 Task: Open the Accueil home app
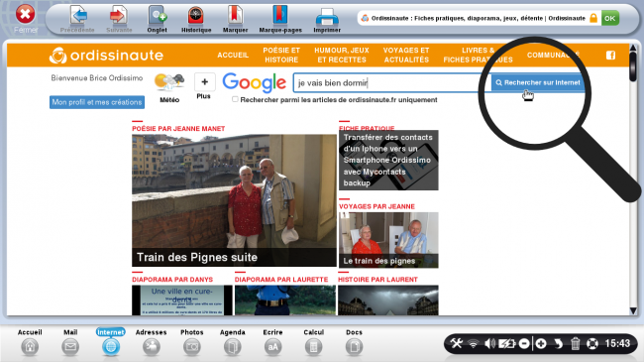click(30, 347)
